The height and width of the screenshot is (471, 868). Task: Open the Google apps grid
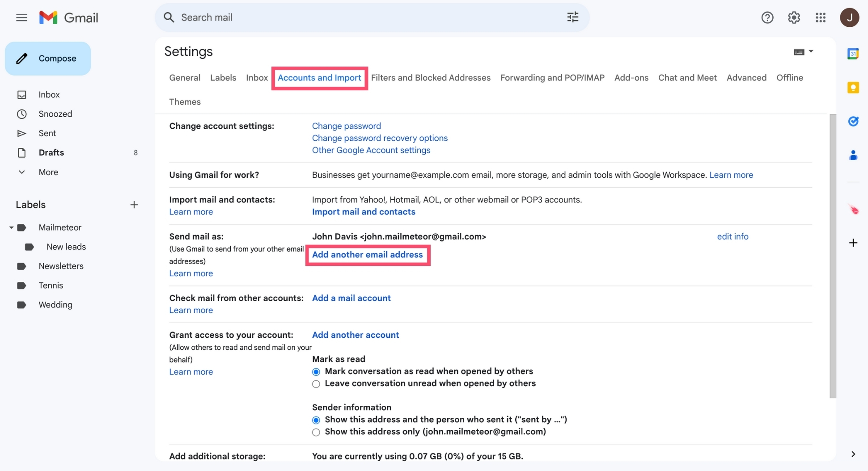(x=820, y=17)
